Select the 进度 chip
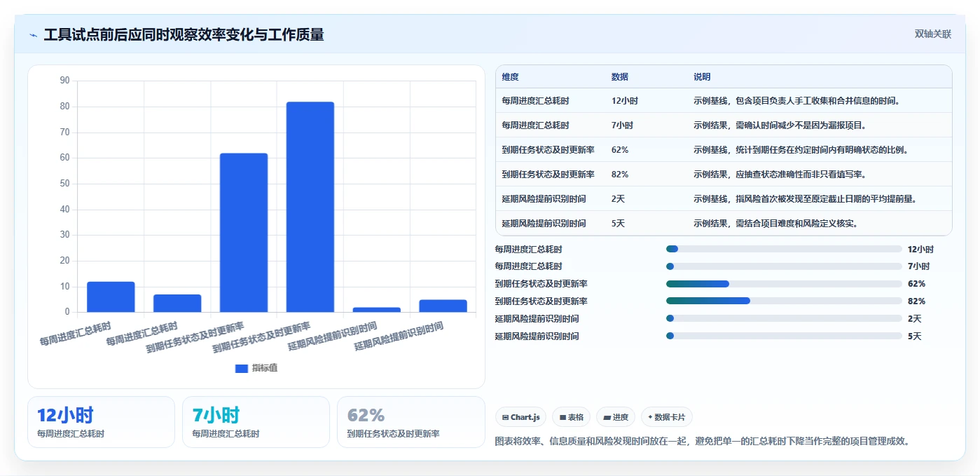This screenshot has width=980, height=476. point(616,417)
